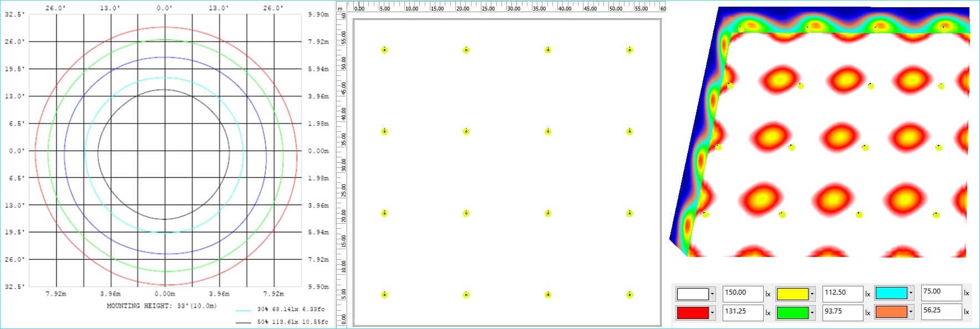Click the white swatch for 150.00 lx
The width and height of the screenshot is (980, 329).
tap(693, 294)
